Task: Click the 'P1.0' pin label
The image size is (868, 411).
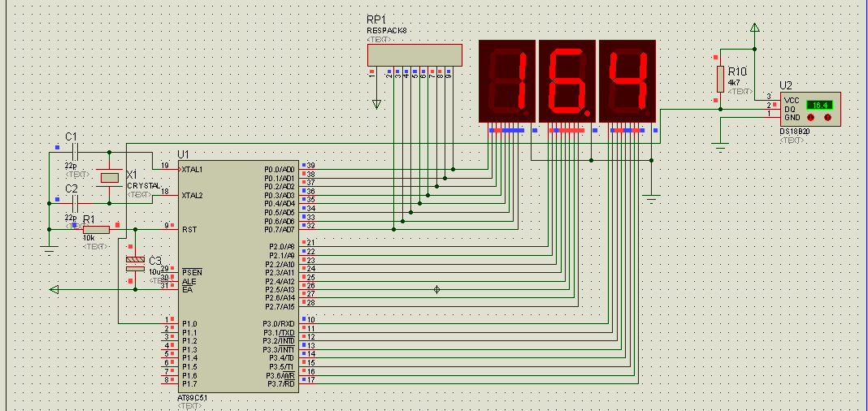Action: [189, 323]
